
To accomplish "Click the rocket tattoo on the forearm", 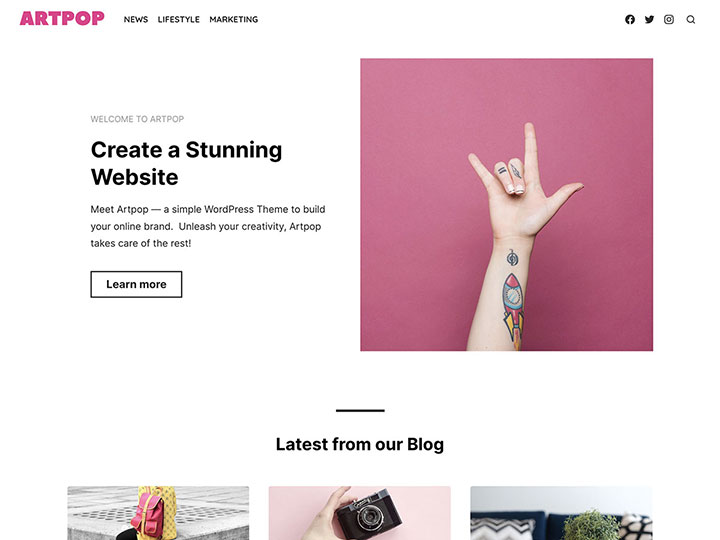I will point(512,310).
